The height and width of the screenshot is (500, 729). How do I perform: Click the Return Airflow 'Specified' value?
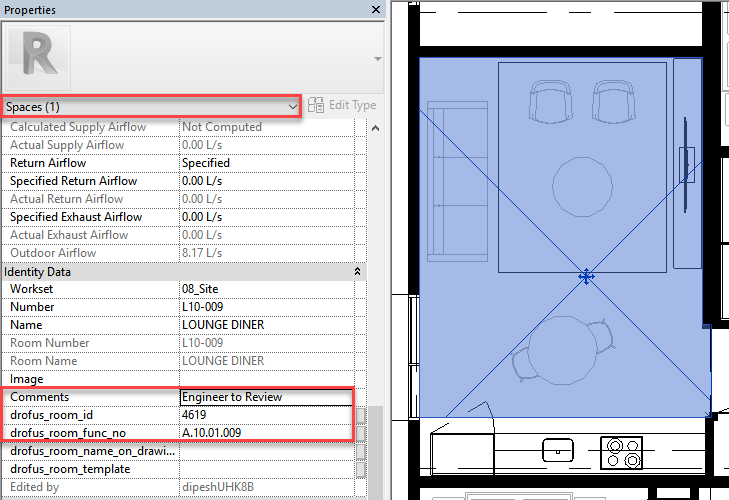click(266, 163)
